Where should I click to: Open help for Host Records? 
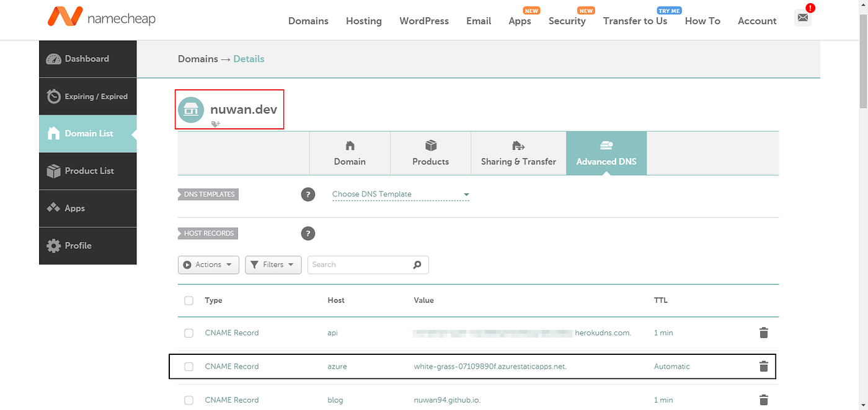pos(308,233)
